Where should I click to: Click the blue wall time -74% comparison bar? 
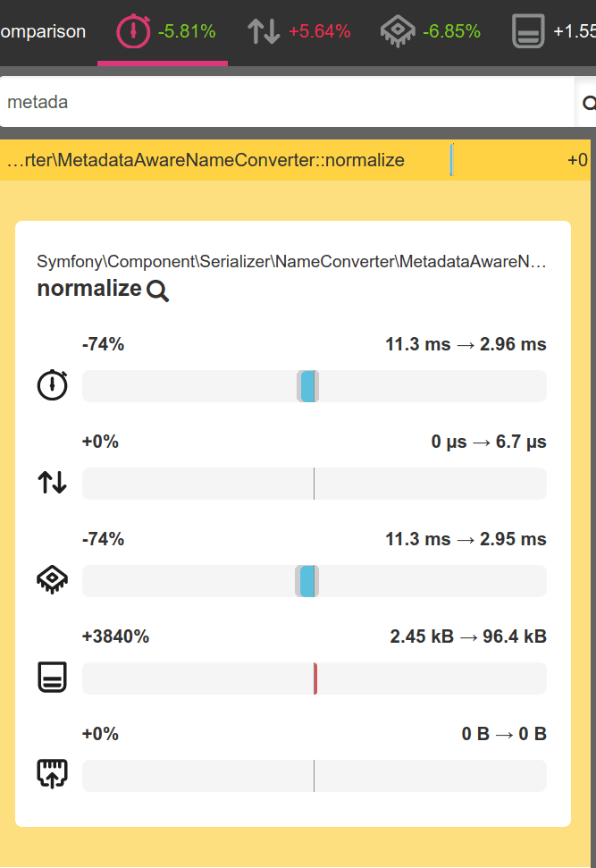click(307, 386)
